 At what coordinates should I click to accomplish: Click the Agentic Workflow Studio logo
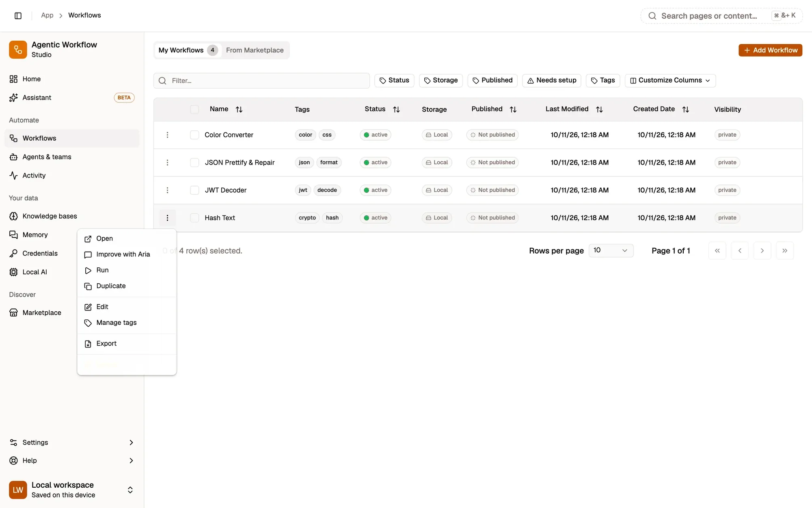[x=18, y=50]
